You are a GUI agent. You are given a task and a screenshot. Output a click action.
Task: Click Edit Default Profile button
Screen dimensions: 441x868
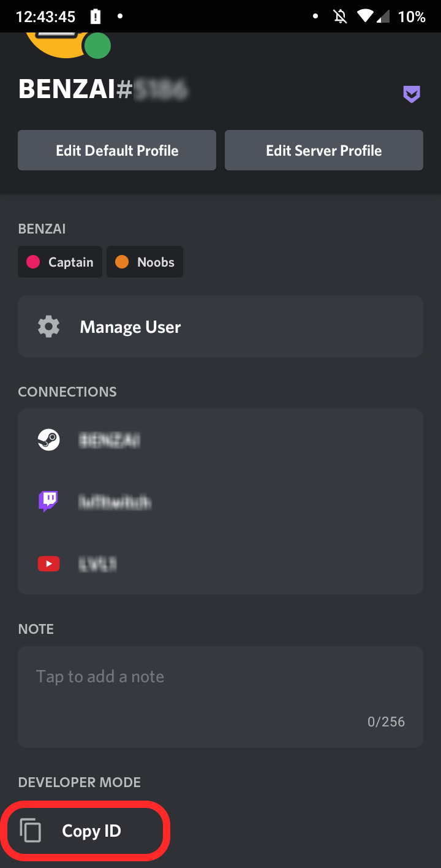click(117, 150)
